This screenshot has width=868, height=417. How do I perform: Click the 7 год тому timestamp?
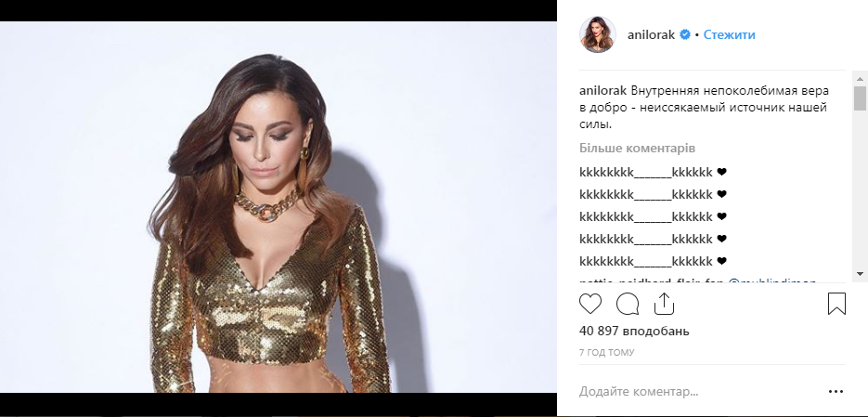tap(607, 352)
